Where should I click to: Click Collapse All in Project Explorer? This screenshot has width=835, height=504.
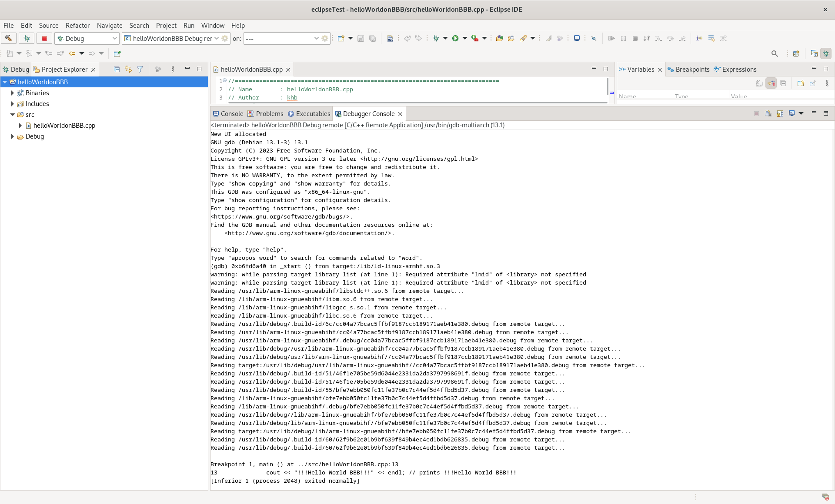pos(117,69)
